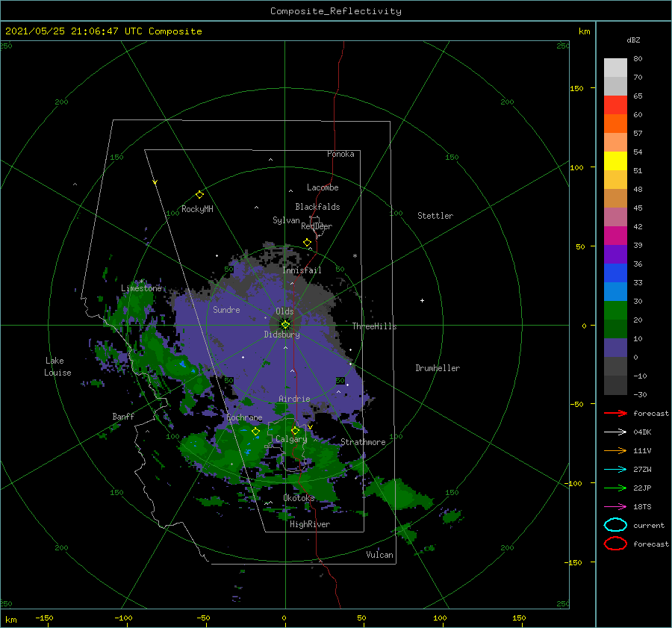The width and height of the screenshot is (672, 628).
Task: Click the Sundre town label
Action: (x=227, y=310)
